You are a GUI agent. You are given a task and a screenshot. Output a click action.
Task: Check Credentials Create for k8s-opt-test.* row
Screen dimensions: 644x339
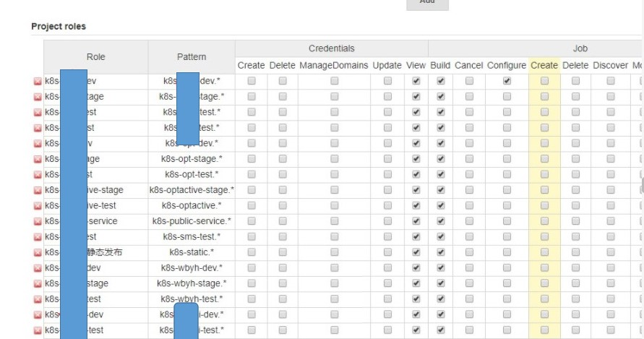(x=252, y=174)
